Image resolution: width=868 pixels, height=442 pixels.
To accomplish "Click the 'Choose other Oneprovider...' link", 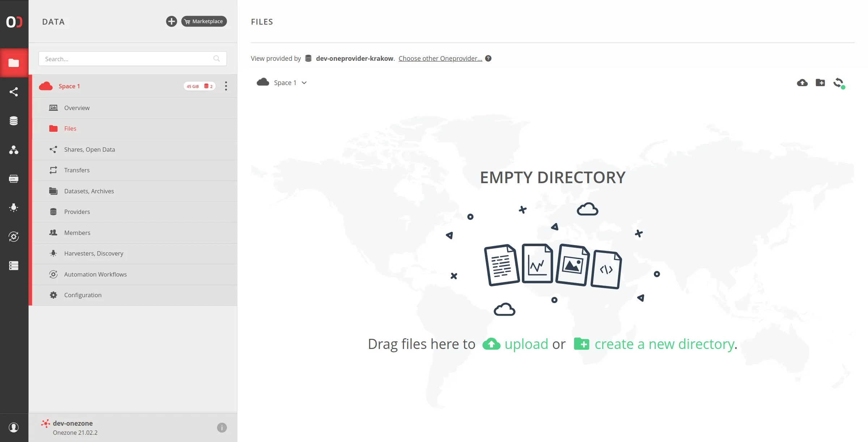I will tap(441, 58).
